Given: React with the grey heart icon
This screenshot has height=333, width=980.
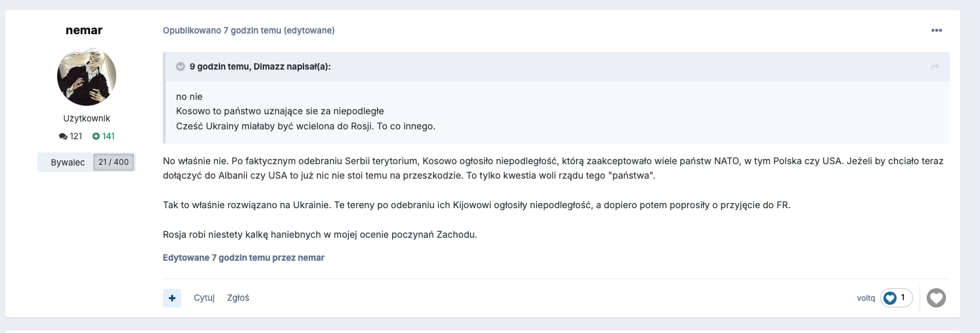Looking at the screenshot, I should pyautogui.click(x=936, y=298).
